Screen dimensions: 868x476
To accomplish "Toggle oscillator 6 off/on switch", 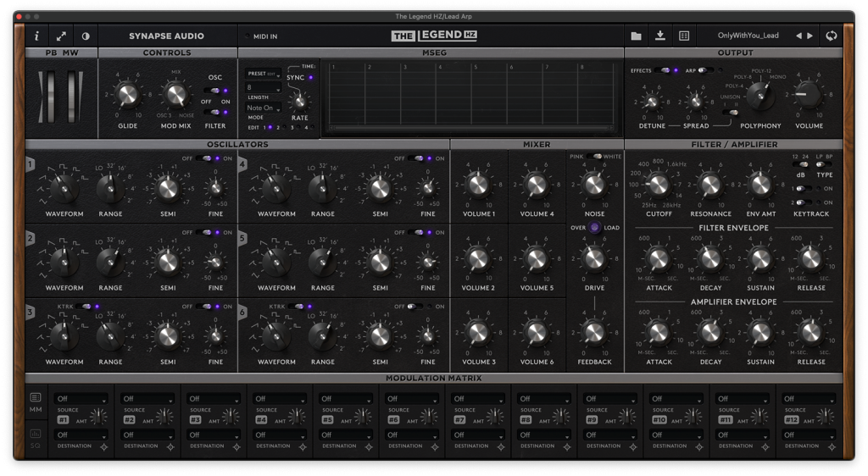I will coord(414,307).
